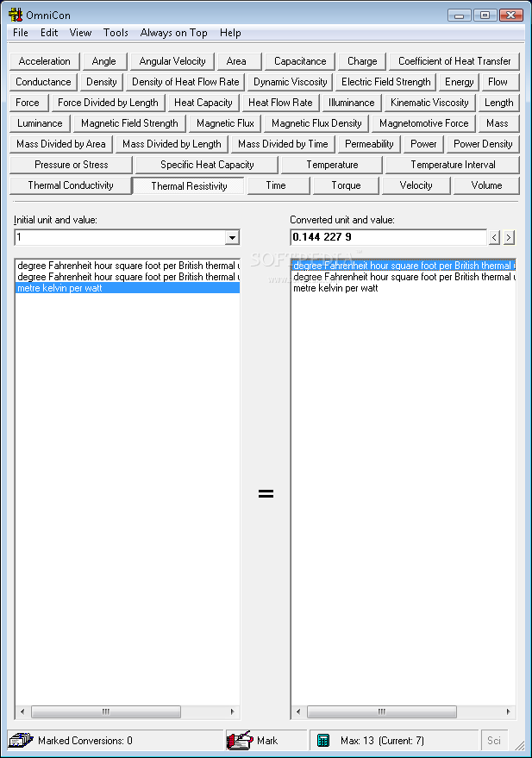Select the Charge category
This screenshot has width=532, height=758.
coord(362,61)
